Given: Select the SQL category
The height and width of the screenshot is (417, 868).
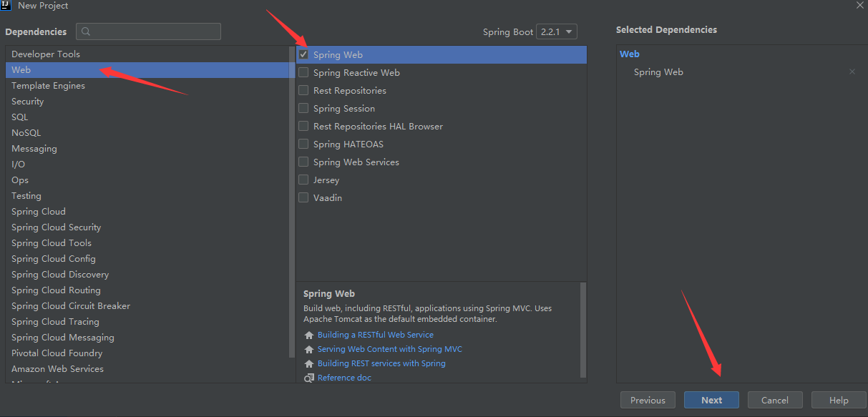Looking at the screenshot, I should (147, 117).
